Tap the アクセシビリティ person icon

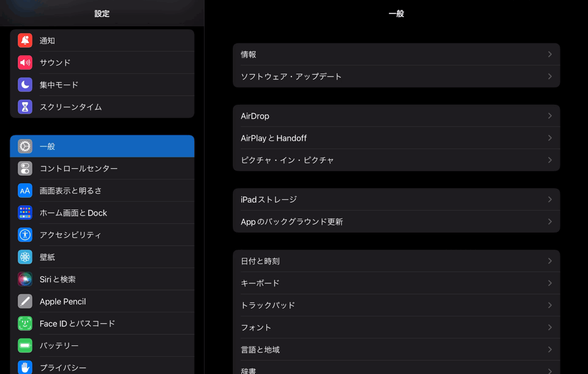click(x=25, y=235)
